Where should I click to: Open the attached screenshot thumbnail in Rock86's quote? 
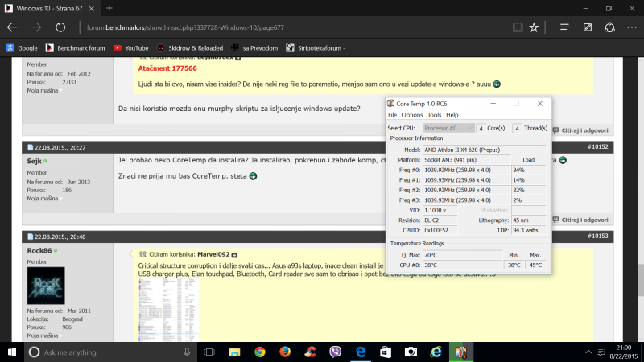tap(168, 310)
